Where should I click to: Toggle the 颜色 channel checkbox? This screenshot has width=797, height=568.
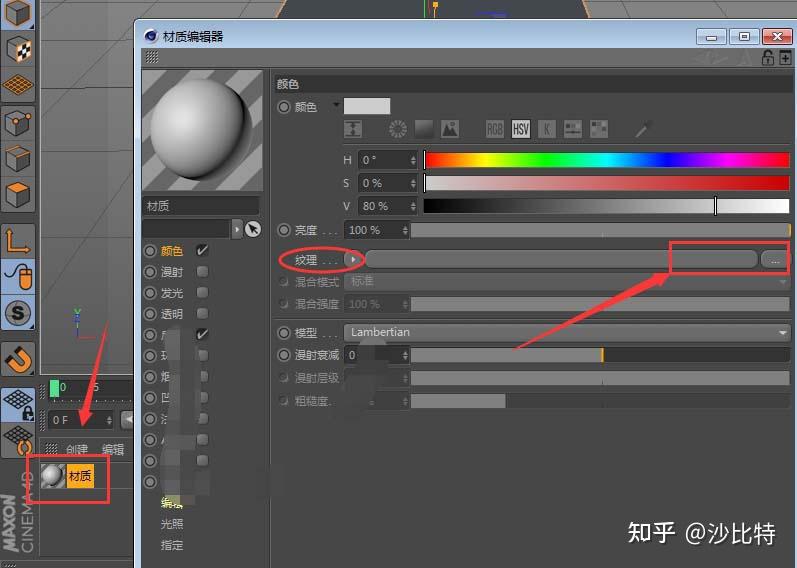point(202,250)
